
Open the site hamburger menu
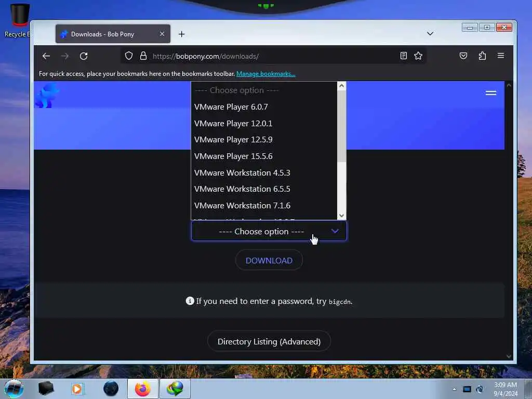tap(490, 93)
